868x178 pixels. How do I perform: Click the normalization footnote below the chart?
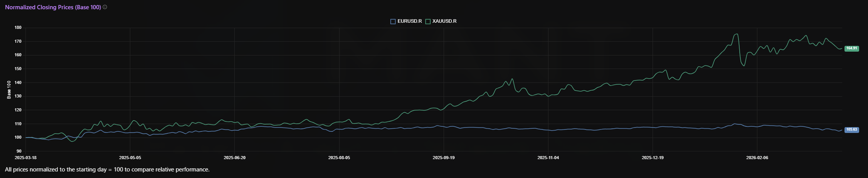(x=107, y=170)
